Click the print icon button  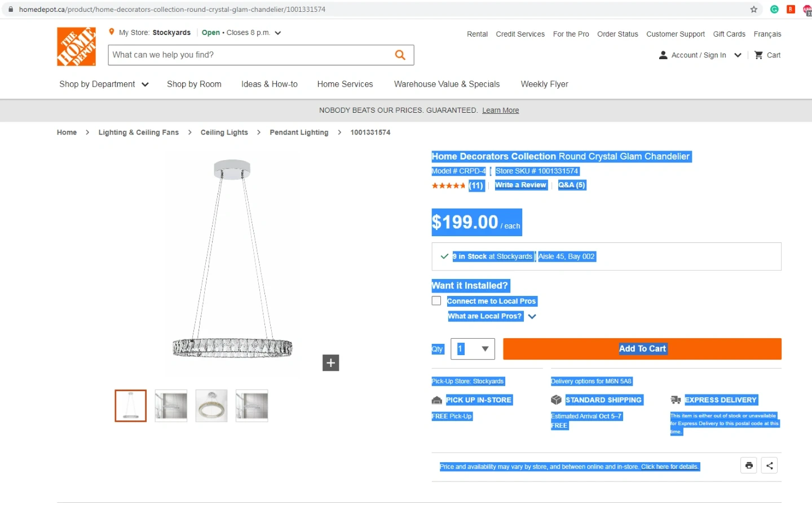tap(748, 466)
